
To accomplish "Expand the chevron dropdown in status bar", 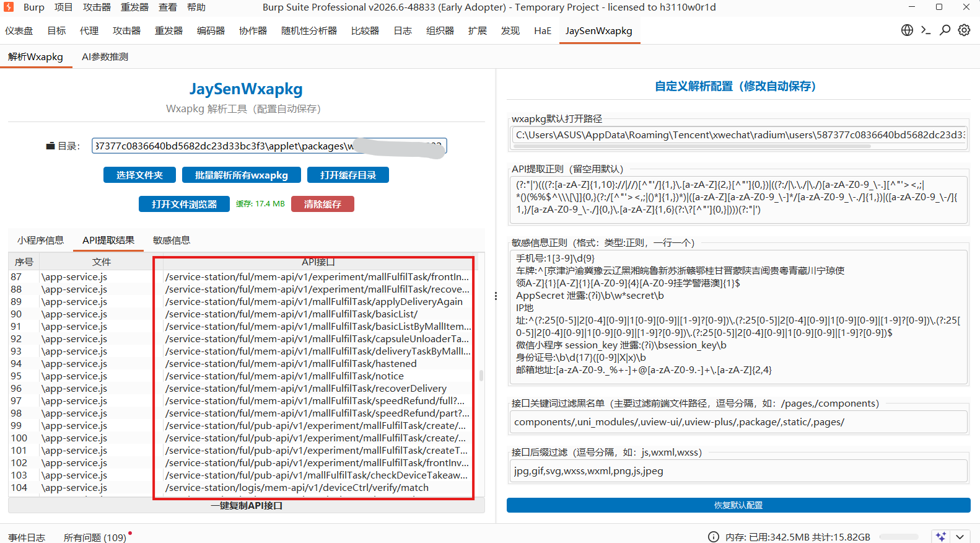I will point(960,537).
